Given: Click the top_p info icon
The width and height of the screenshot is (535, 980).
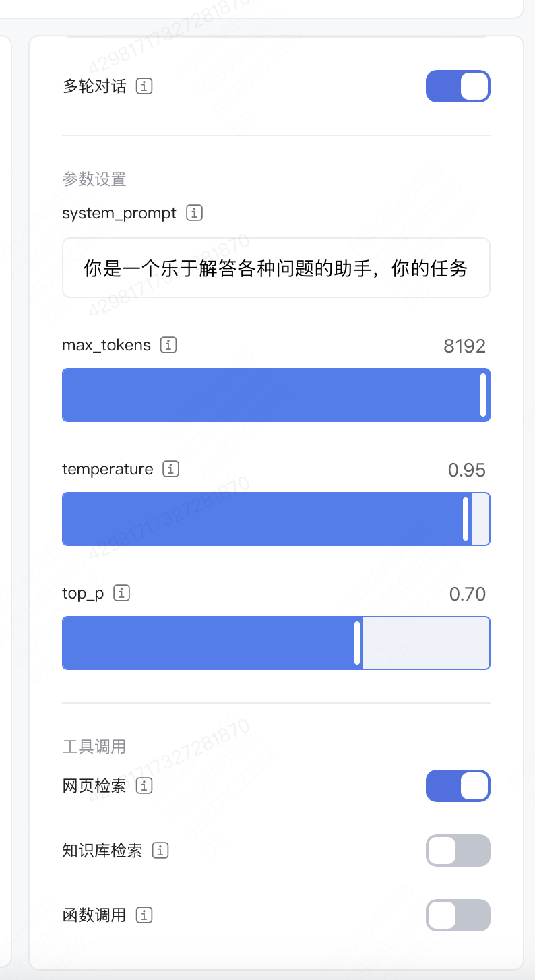Looking at the screenshot, I should pos(122,593).
